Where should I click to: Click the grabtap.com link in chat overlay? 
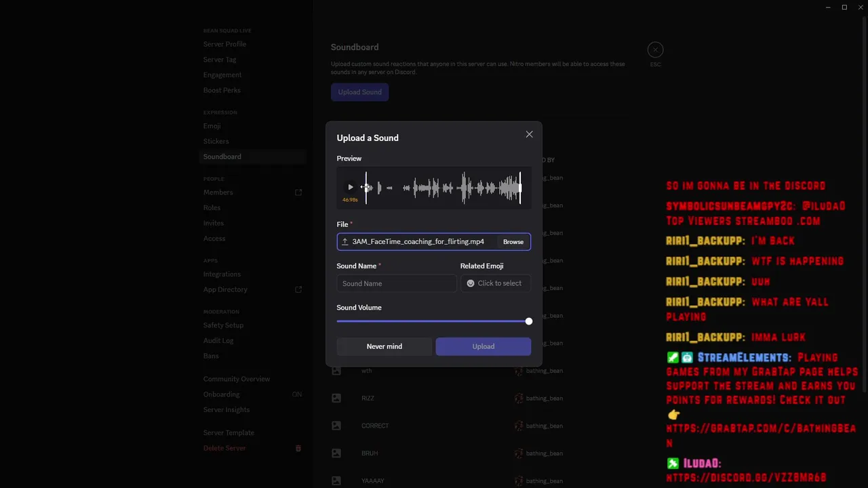point(761,435)
